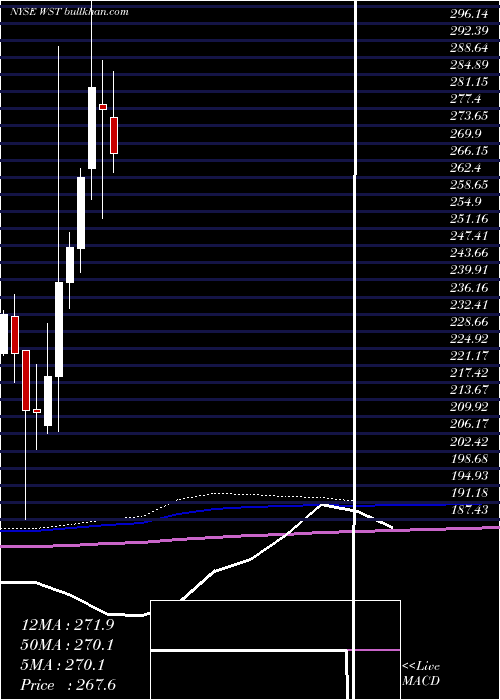The height and width of the screenshot is (700, 500).
Task: Select the 288.64 price axis label
Action: pyautogui.click(x=468, y=48)
